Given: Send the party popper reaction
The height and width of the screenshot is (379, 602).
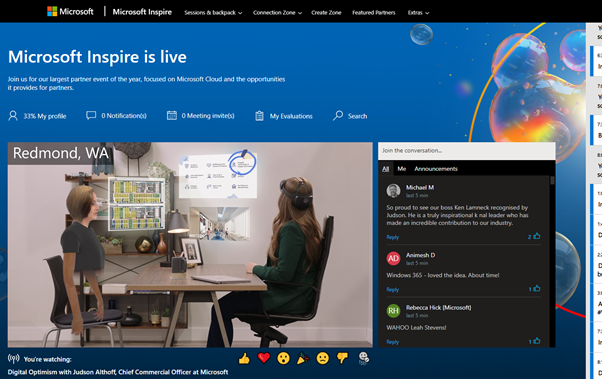Looking at the screenshot, I should (303, 359).
